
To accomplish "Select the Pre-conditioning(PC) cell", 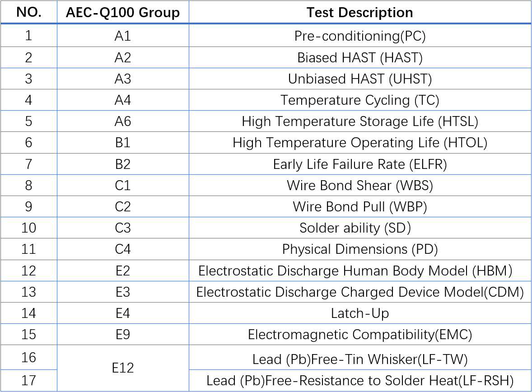I will [360, 36].
